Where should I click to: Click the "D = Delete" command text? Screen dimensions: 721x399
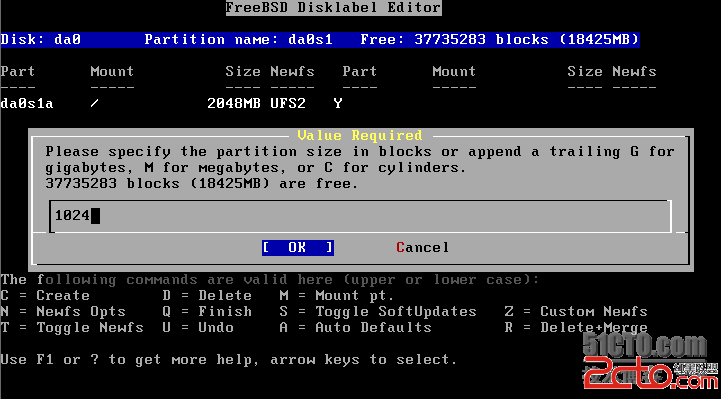(207, 296)
